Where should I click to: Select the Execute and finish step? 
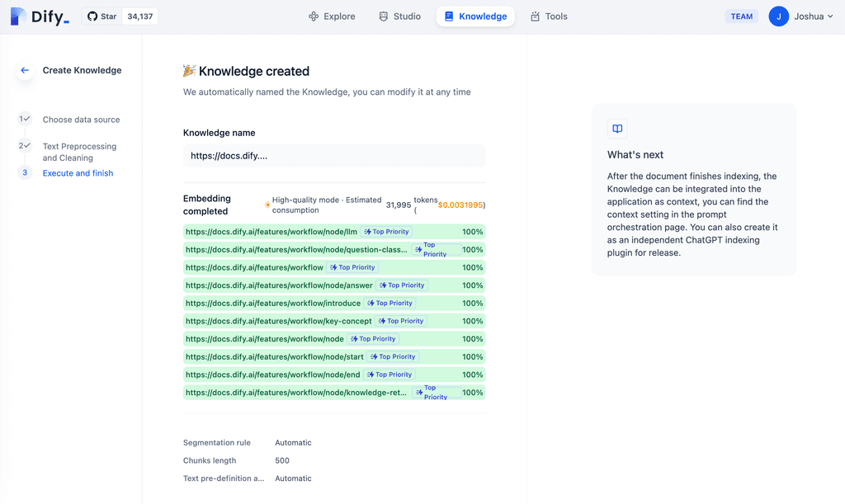pos(78,173)
